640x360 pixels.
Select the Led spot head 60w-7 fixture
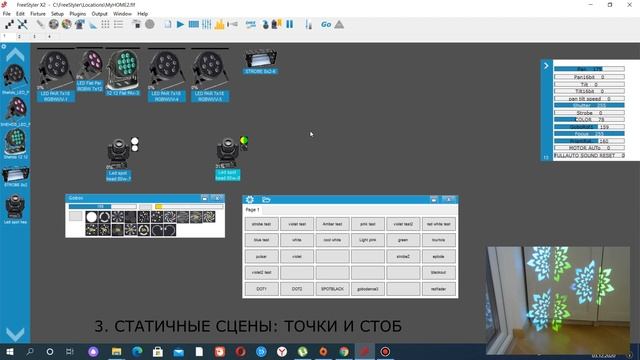click(x=119, y=159)
